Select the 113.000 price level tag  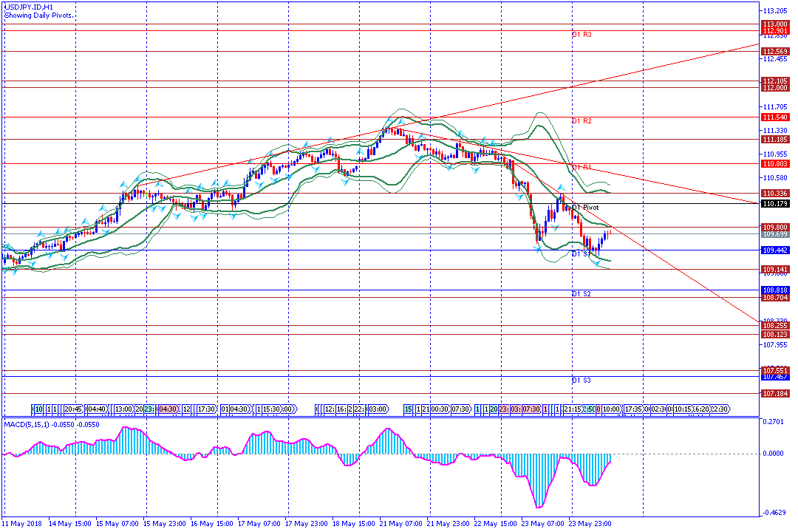pos(775,24)
